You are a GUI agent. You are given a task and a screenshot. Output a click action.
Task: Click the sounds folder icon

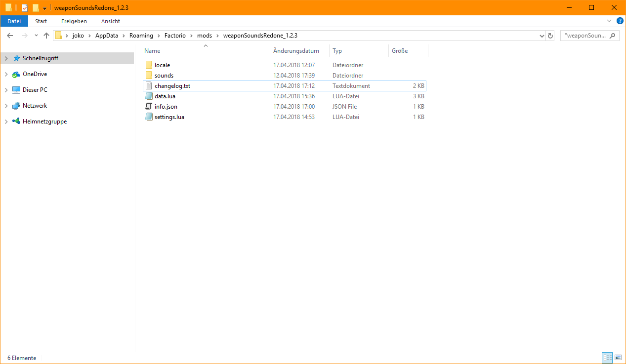tap(149, 76)
